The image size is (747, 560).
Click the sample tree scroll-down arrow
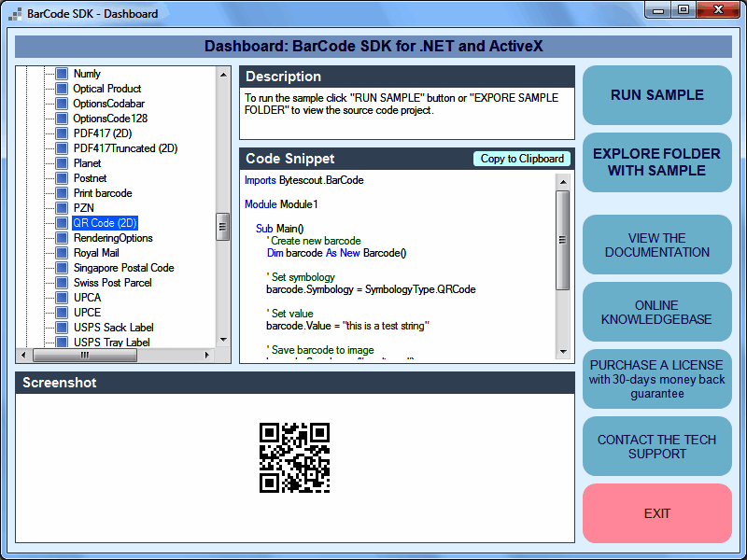223,340
